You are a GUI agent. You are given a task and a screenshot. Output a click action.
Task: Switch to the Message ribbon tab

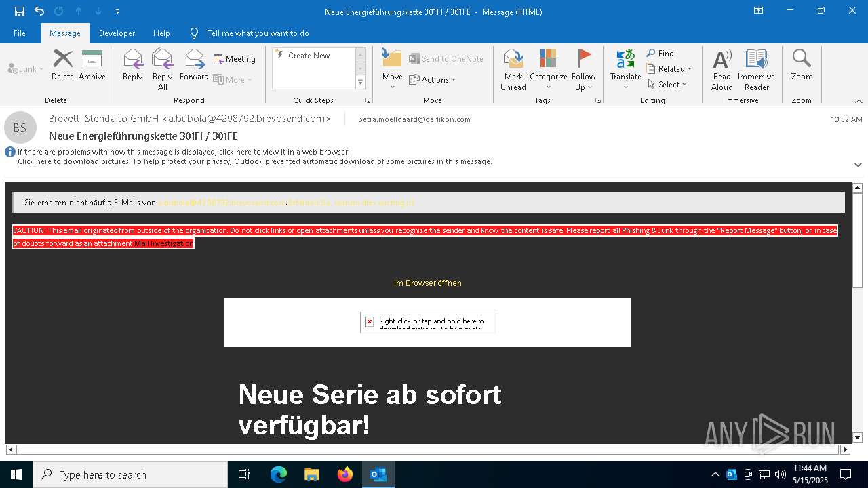point(65,33)
